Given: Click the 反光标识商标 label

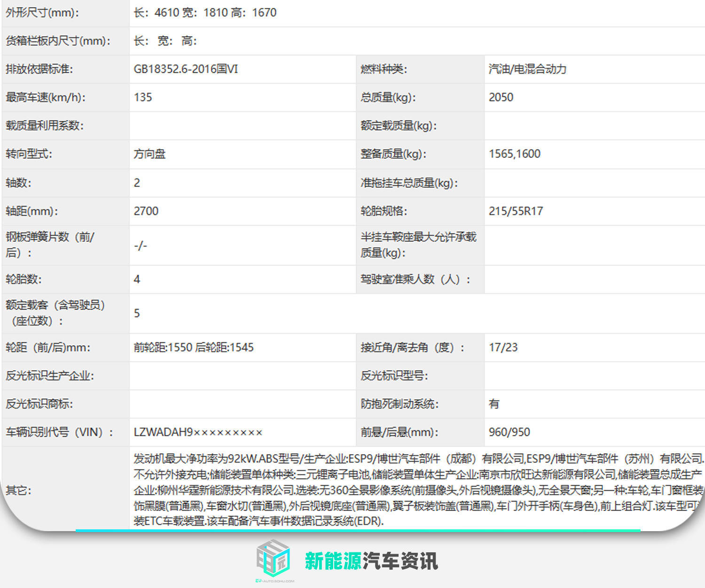Looking at the screenshot, I should coord(39,403).
